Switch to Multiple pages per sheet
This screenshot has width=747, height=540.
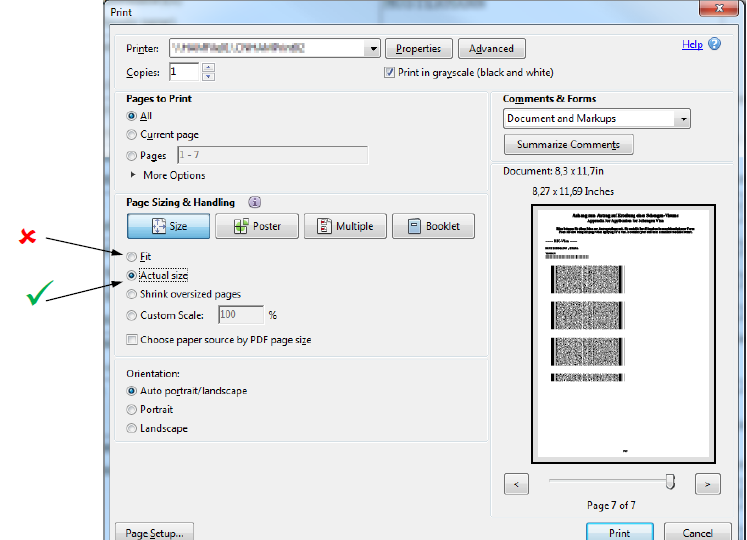coord(344,226)
